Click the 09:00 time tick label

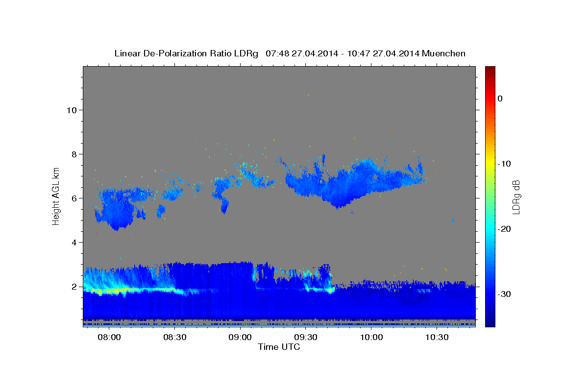point(240,338)
